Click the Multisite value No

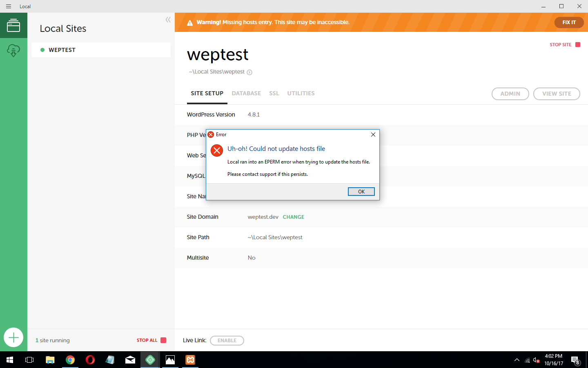click(252, 258)
